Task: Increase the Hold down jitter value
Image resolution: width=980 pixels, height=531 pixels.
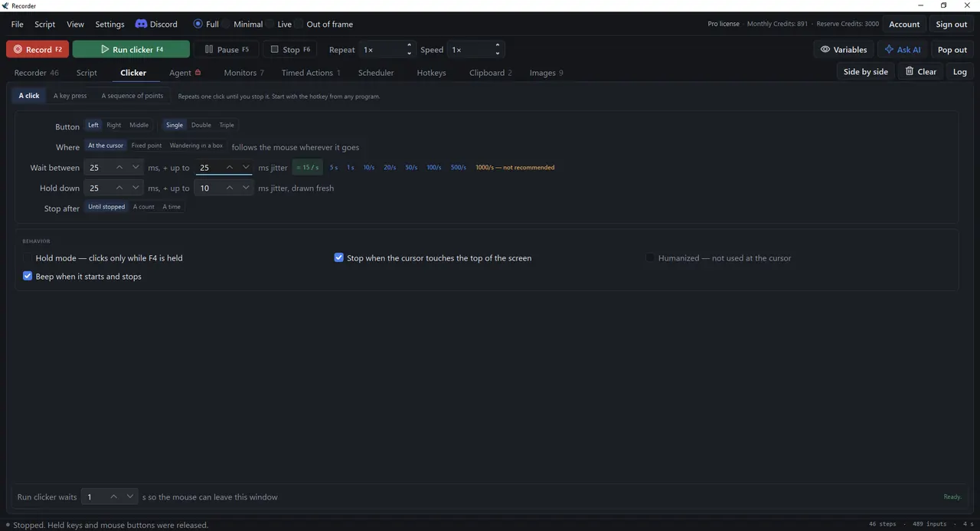Action: 230,188
